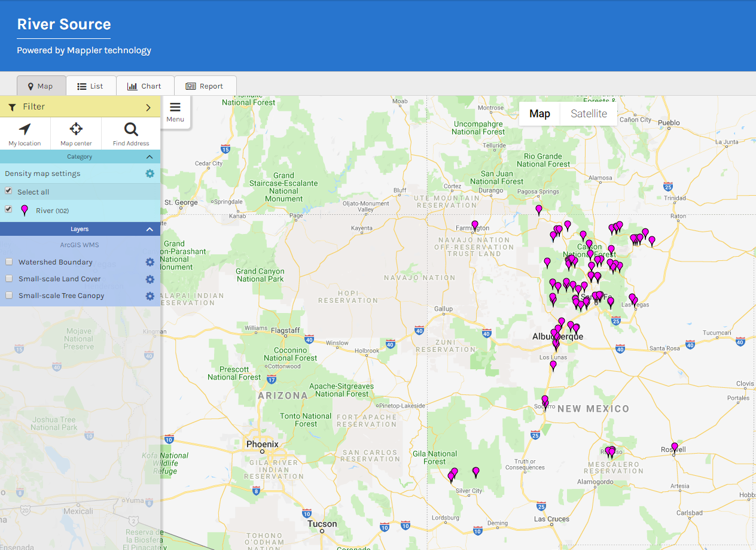Click the river marker at Roswell
Viewport: 756px width, 550px height.
point(675,447)
